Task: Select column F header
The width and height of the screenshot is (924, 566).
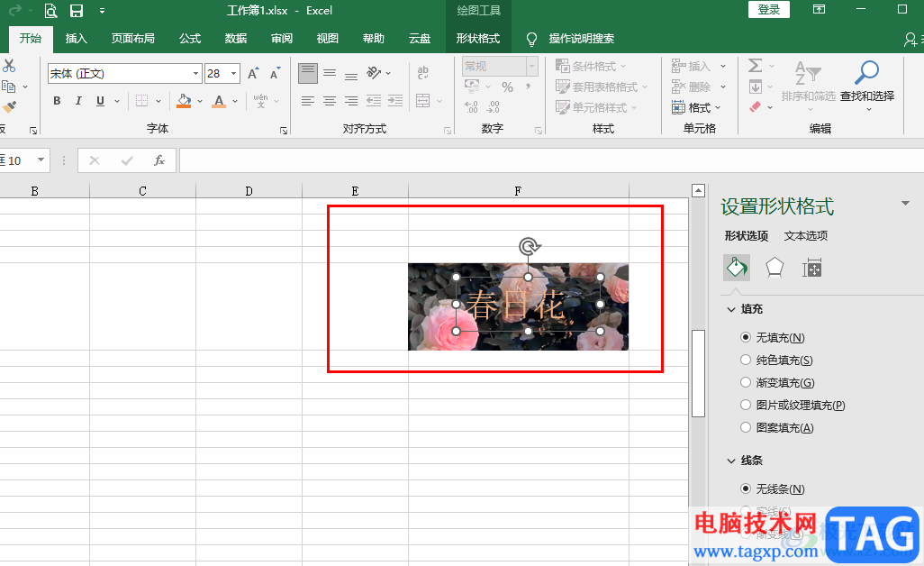Action: [x=519, y=190]
